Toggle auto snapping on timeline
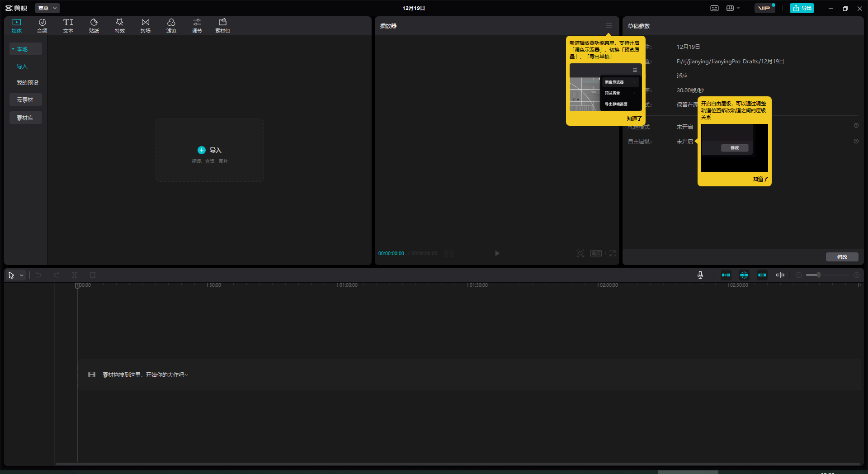The image size is (868, 474). pyautogui.click(x=744, y=275)
